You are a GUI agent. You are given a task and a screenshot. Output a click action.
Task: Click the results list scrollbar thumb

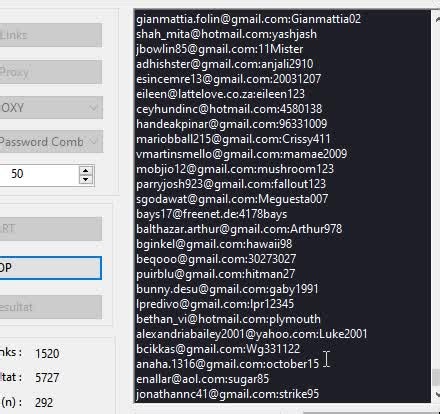436,377
